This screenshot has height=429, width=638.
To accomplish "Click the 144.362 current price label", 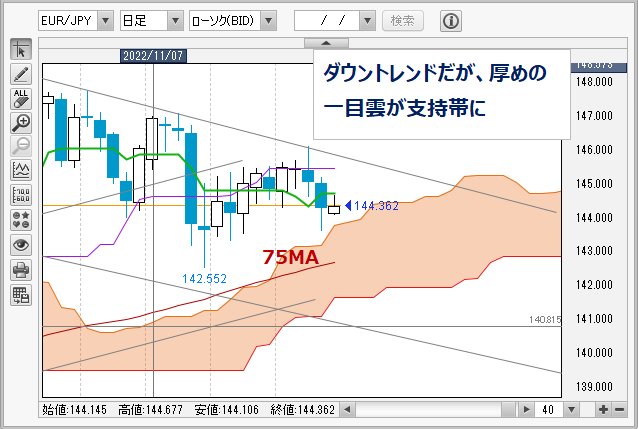I will pos(376,206).
